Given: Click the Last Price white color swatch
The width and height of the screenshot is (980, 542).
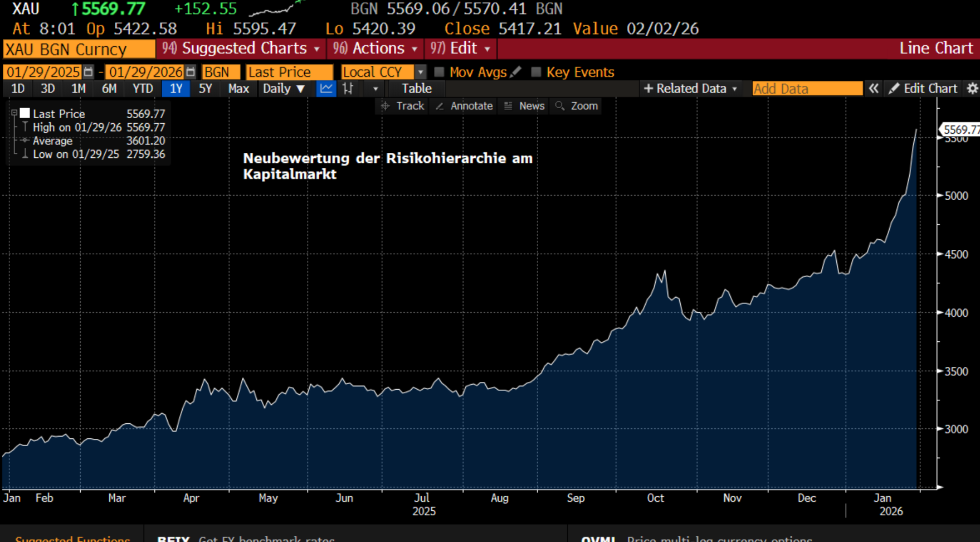Looking at the screenshot, I should click(x=25, y=113).
